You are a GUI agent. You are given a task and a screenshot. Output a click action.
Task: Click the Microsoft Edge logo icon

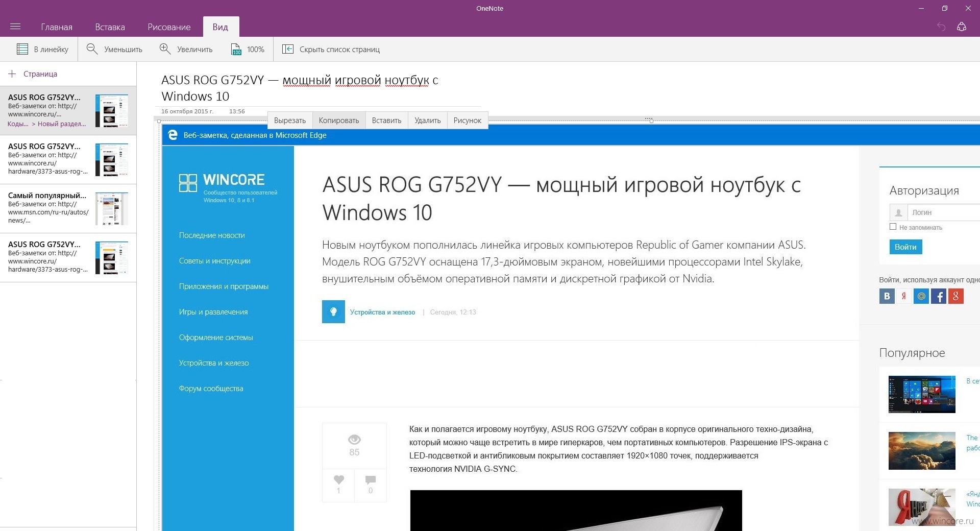click(173, 135)
